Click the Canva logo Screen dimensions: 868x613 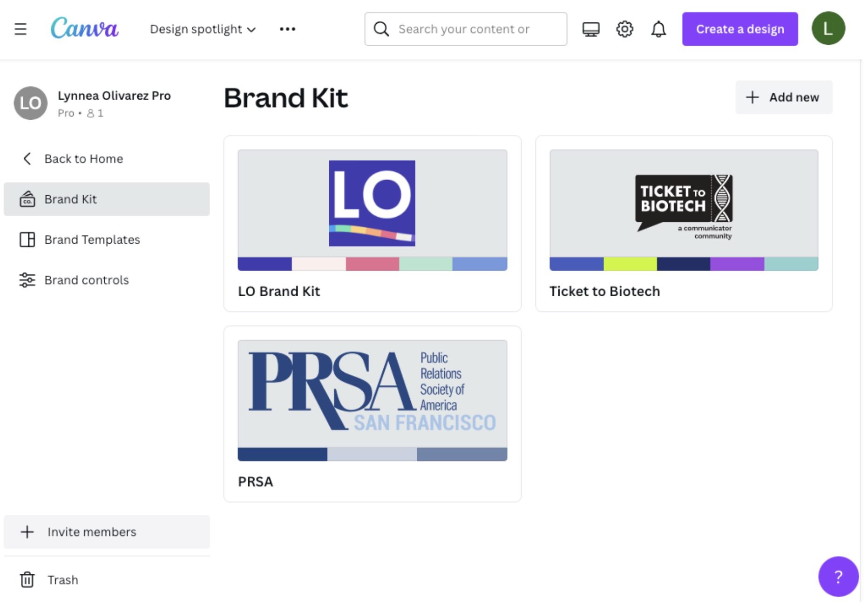tap(84, 28)
